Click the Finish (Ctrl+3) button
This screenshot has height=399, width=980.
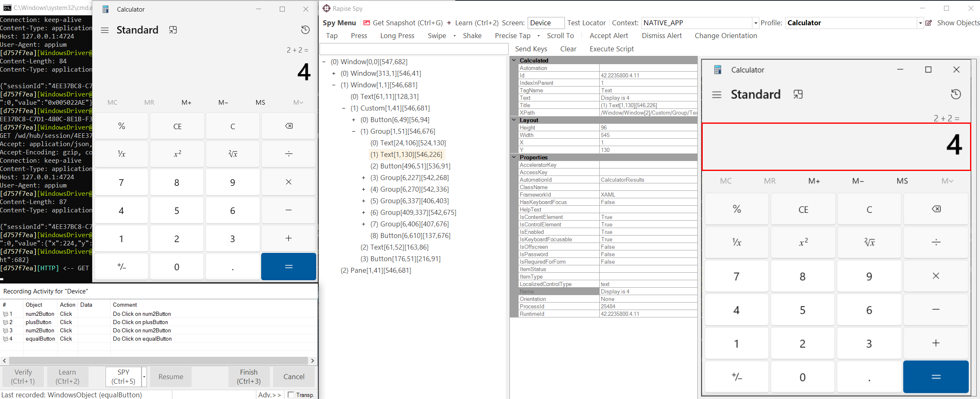[249, 377]
